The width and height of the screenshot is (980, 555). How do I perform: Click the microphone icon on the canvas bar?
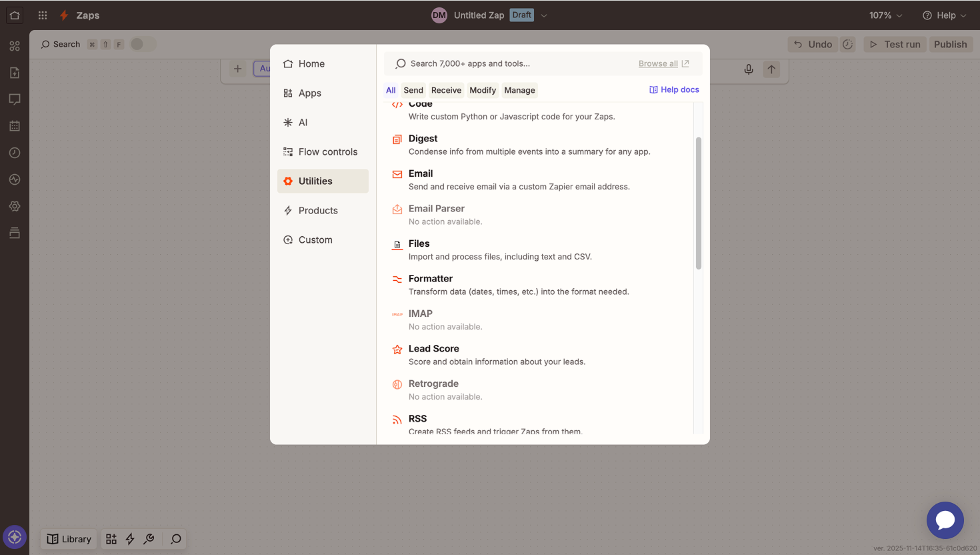[x=749, y=69]
